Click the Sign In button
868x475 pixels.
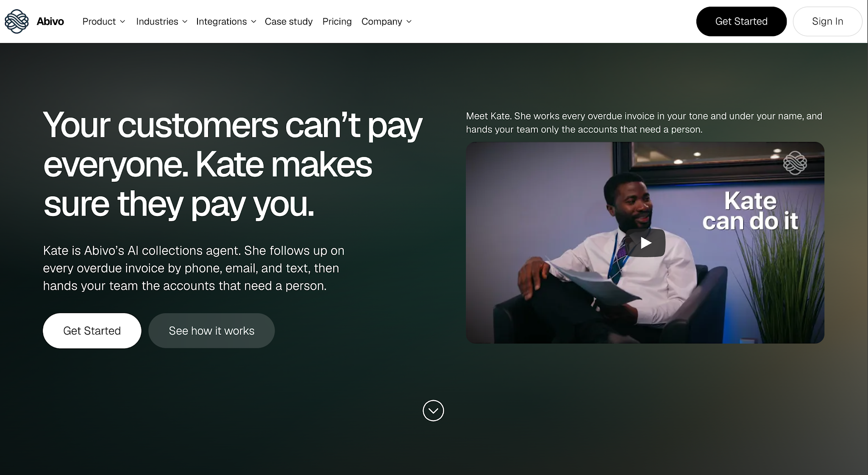(827, 21)
